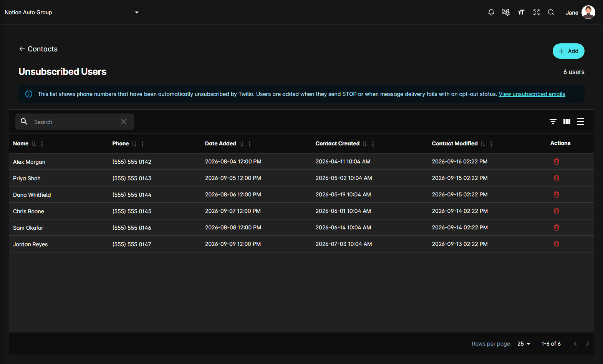Sort by the Name column
The width and height of the screenshot is (603, 364).
click(33, 144)
